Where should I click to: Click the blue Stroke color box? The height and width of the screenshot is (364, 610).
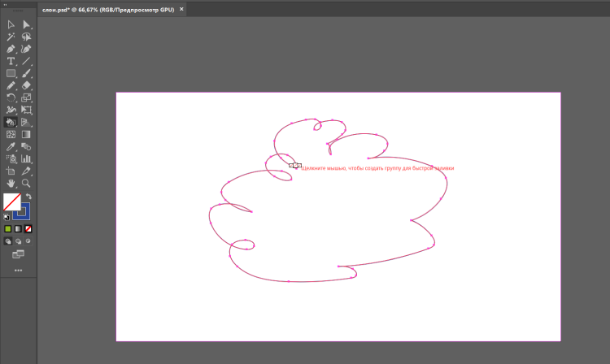point(24,214)
